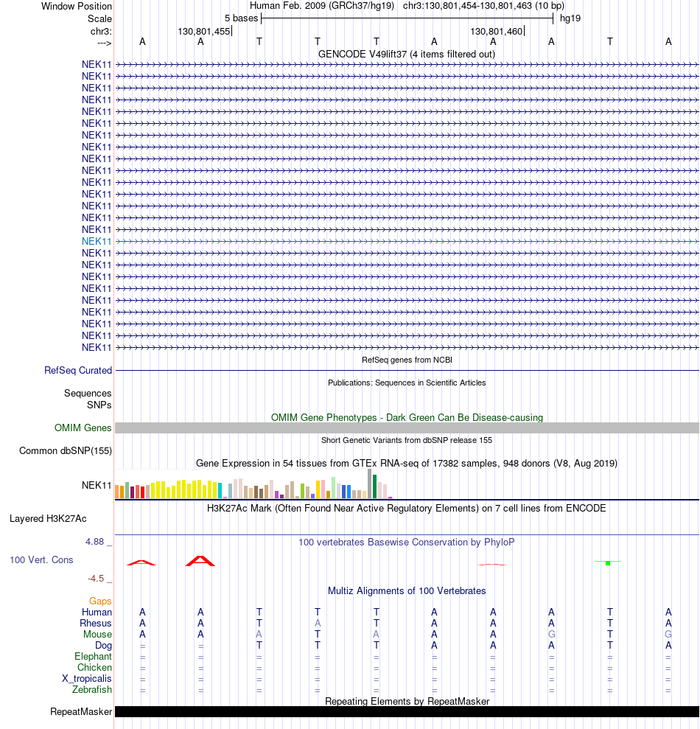Screen dimensions: 700x729
Task: Click the tallest gray bar in GTEx expression chart
Action: (x=369, y=484)
